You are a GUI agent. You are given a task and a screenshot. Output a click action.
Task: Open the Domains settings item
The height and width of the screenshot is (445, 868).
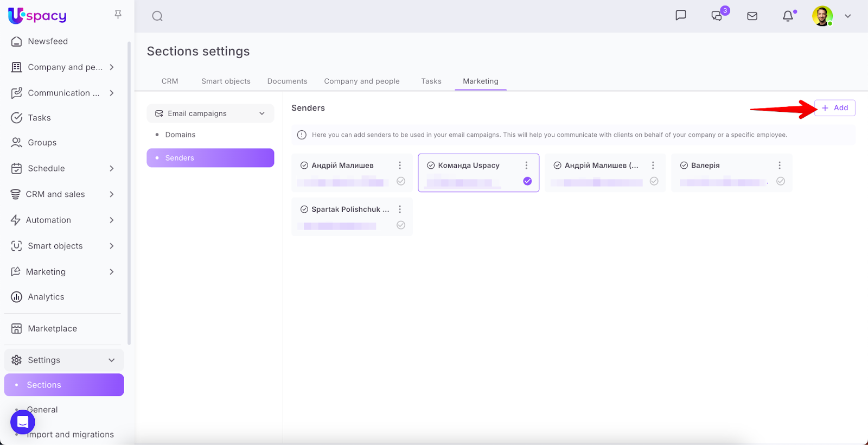point(180,135)
